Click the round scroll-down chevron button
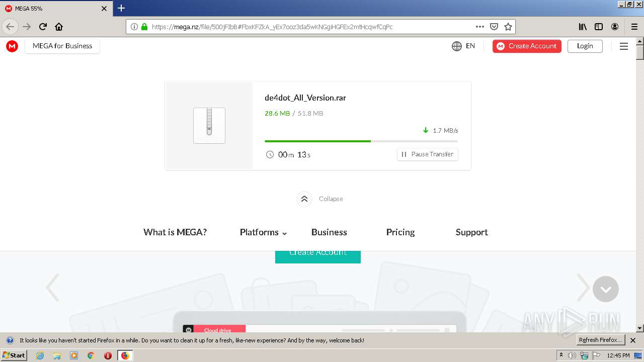644x362 pixels. (x=606, y=289)
